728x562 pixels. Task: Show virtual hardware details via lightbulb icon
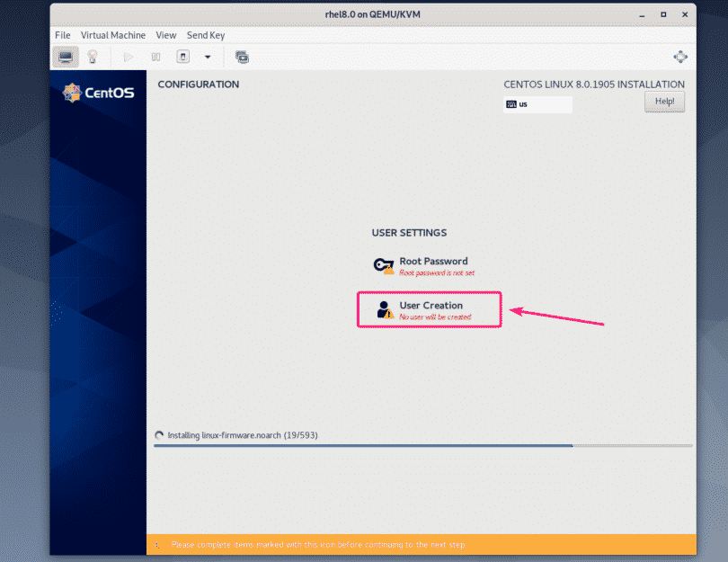point(91,56)
